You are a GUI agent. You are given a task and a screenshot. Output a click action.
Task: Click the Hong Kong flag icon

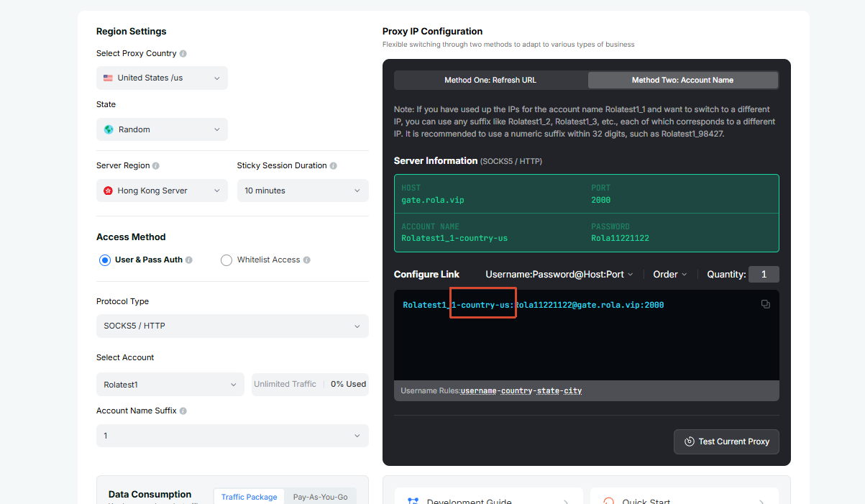108,191
